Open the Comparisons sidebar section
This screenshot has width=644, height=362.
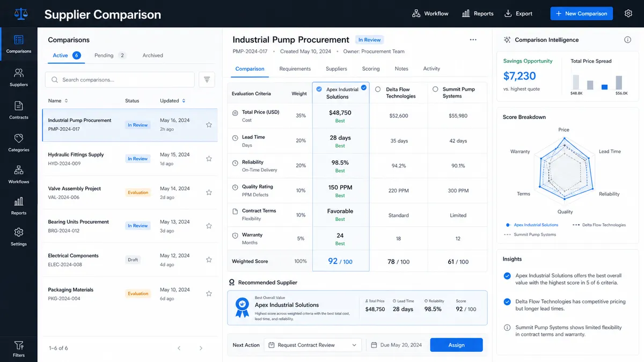(19, 45)
